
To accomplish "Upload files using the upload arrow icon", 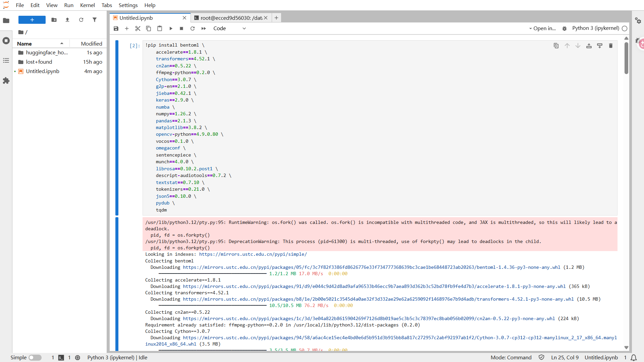I will (67, 20).
